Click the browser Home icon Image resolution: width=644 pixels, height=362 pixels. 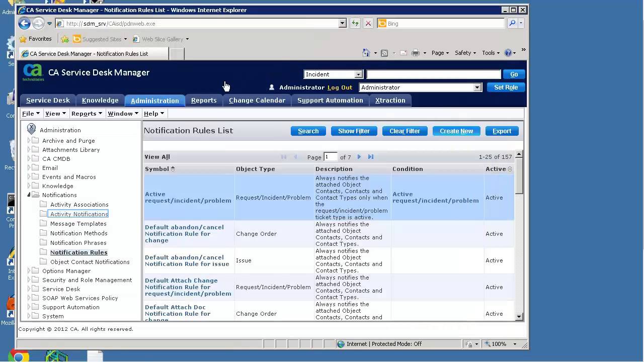366,53
